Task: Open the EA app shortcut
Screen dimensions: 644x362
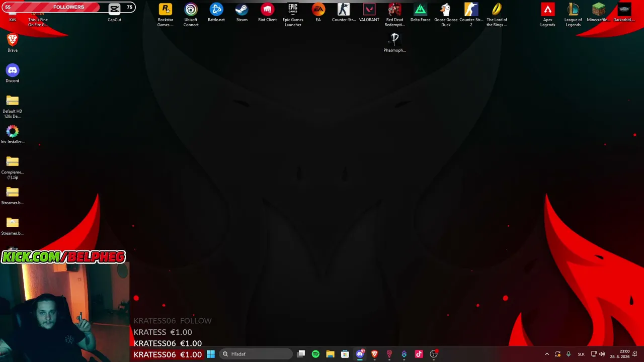Action: (318, 13)
